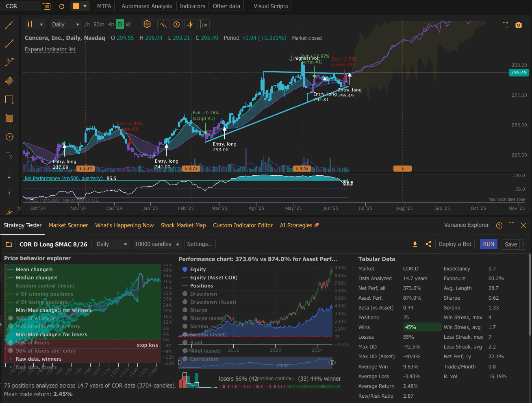Select the 4h timeframe button
This screenshot has width=532, height=403.
[111, 24]
